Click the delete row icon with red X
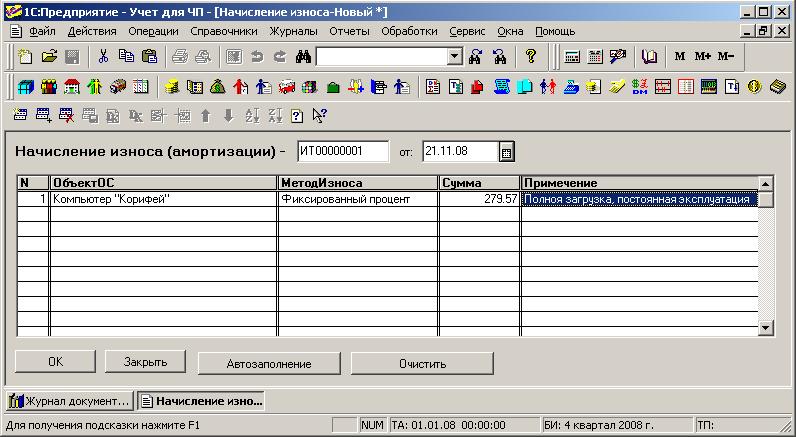The height and width of the screenshot is (437, 796). pyautogui.click(x=66, y=115)
